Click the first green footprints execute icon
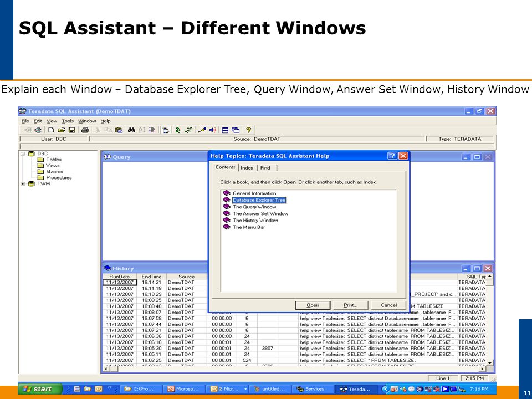532x399 pixels. 178,130
